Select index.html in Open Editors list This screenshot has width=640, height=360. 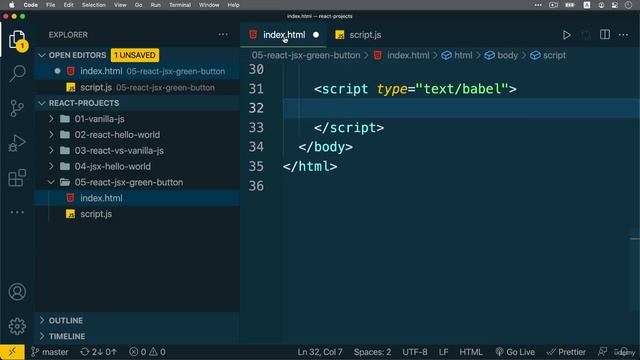(x=137, y=71)
